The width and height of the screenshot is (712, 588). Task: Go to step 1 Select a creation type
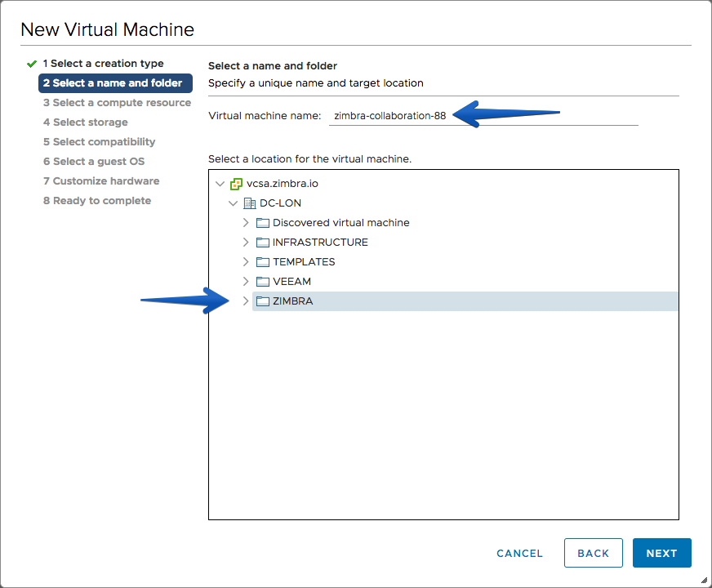[103, 64]
